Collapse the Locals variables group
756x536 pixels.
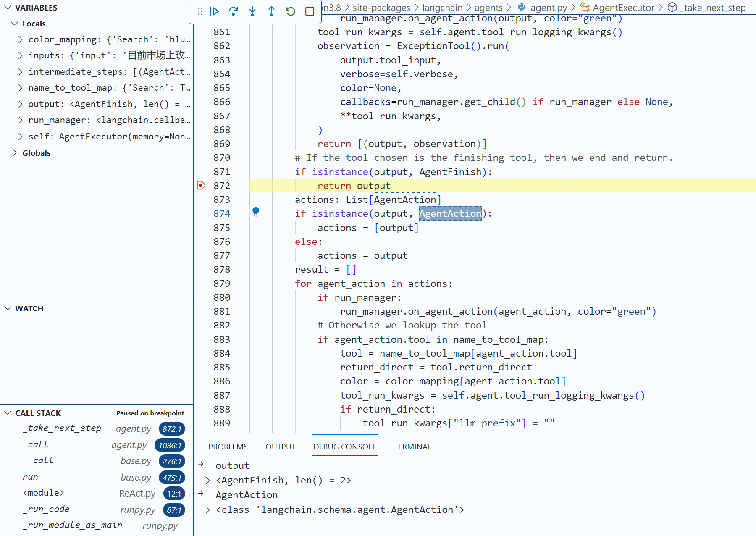[15, 24]
